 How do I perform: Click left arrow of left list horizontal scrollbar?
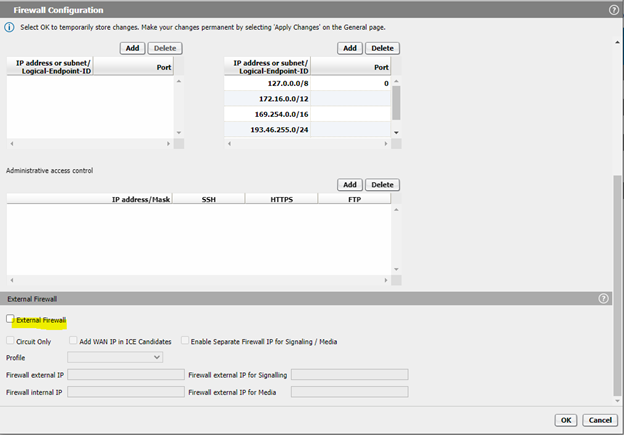12,144
